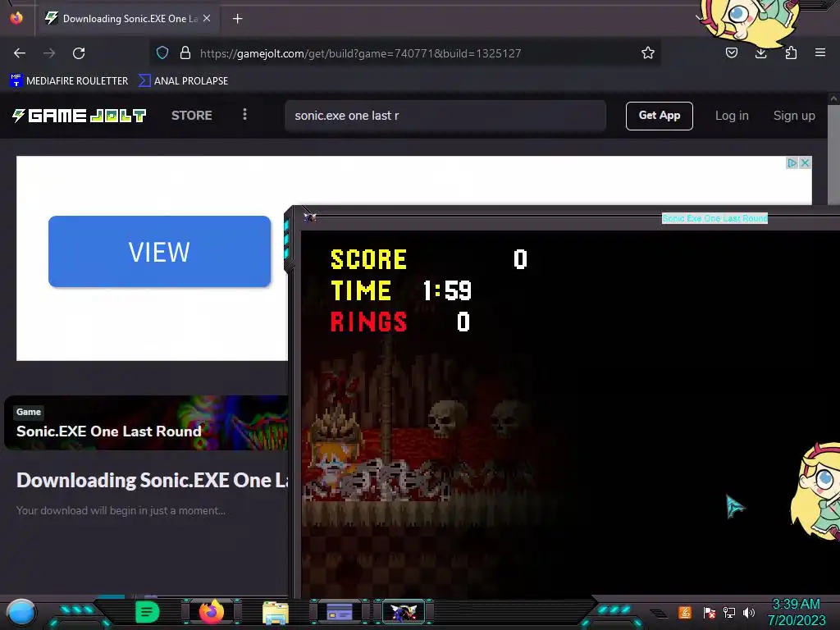Click the game window's icon in title bar
The image size is (840, 630).
point(309,217)
